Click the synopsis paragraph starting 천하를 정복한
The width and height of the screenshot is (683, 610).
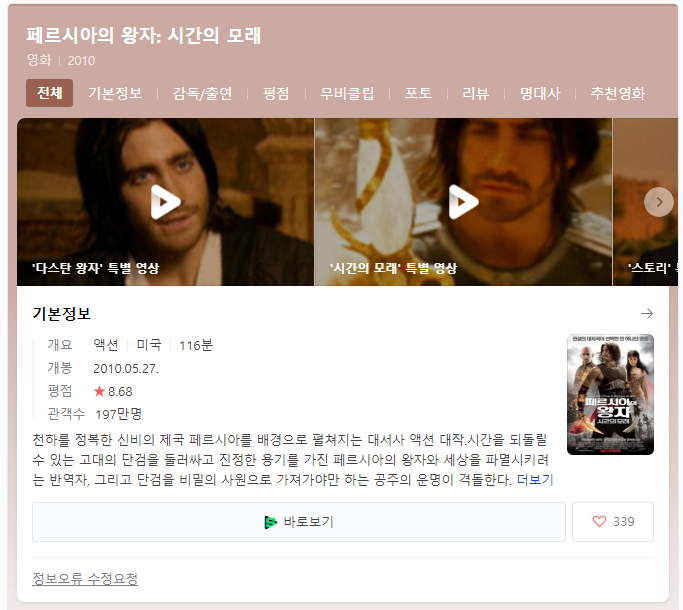[293, 460]
